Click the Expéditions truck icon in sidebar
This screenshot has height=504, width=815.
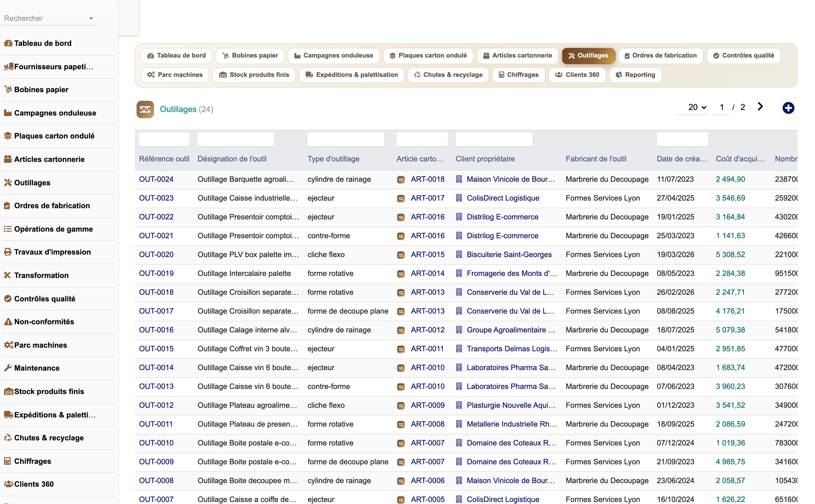pyautogui.click(x=8, y=415)
